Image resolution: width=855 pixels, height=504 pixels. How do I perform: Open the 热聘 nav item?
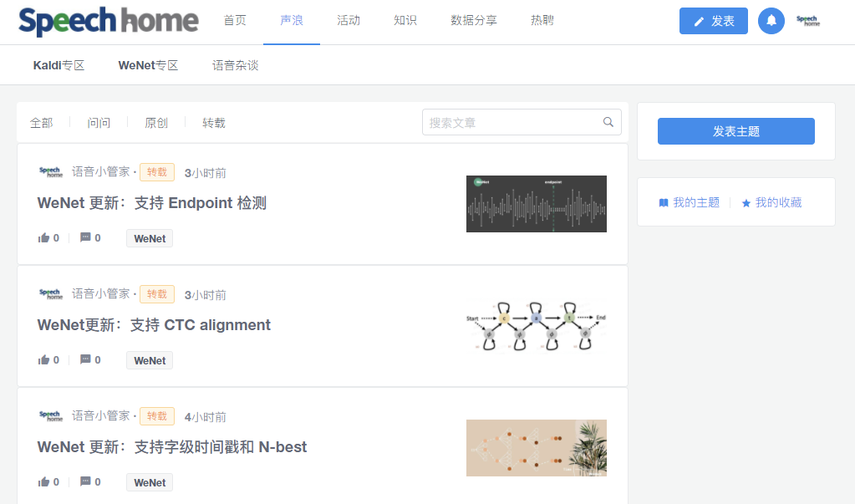point(542,21)
